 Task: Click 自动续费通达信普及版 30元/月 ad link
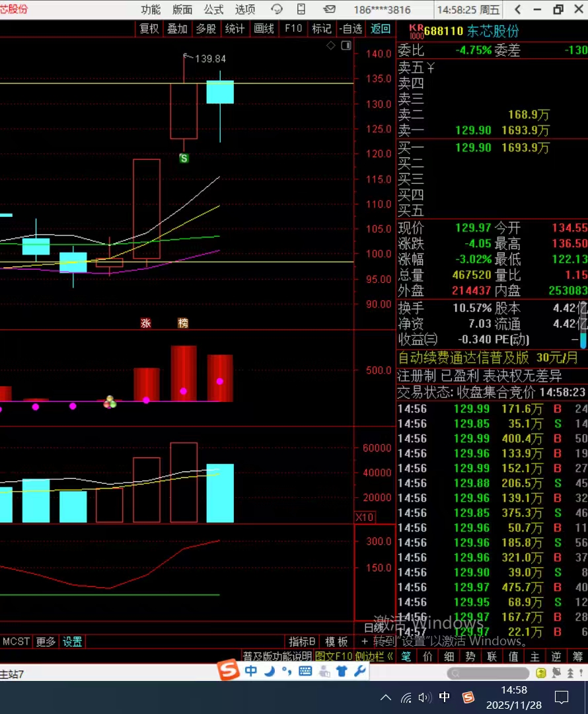(488, 358)
